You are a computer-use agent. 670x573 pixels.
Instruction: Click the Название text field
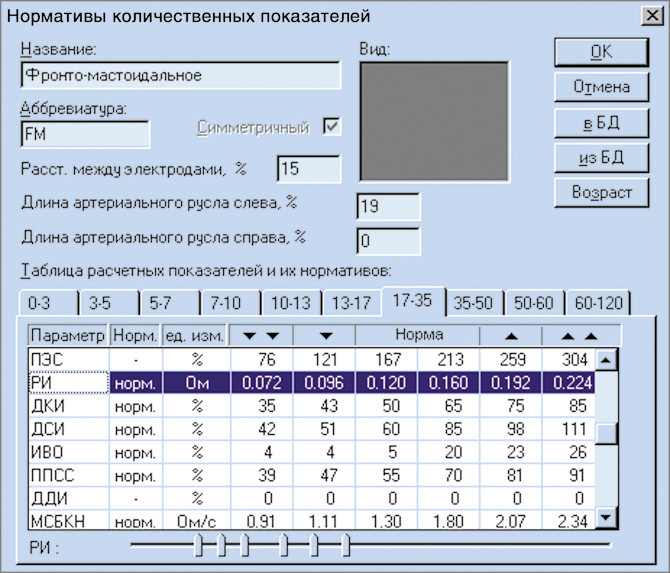[180, 76]
